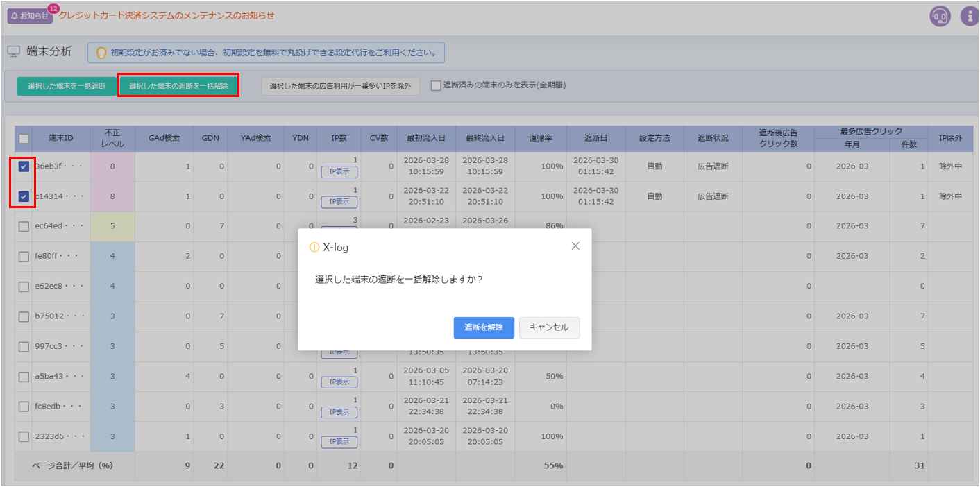Enable 遮断済みの端末のみを表示 checkbox

pyautogui.click(x=436, y=86)
